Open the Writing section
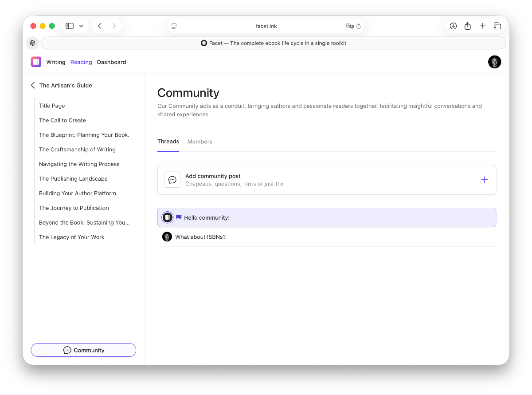The height and width of the screenshot is (395, 532). (56, 62)
